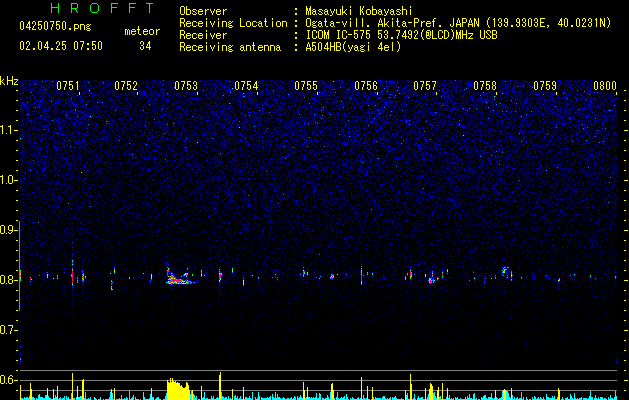Click the 0753 time marker

click(x=186, y=86)
